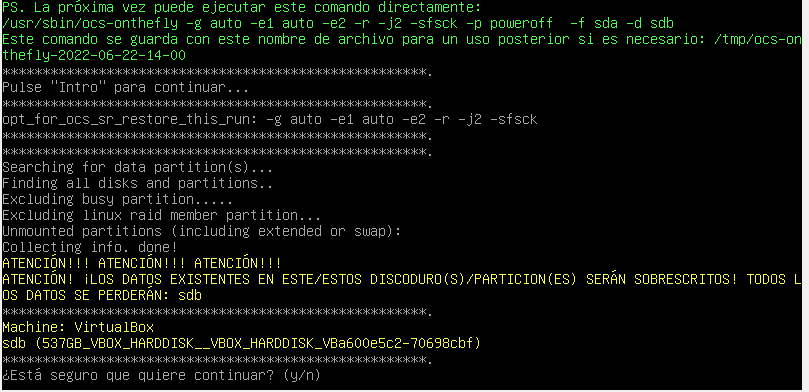This screenshot has height=392, width=809.
Task: Click the sdb 537GB VBOX_HARDDISK line
Action: (241, 344)
